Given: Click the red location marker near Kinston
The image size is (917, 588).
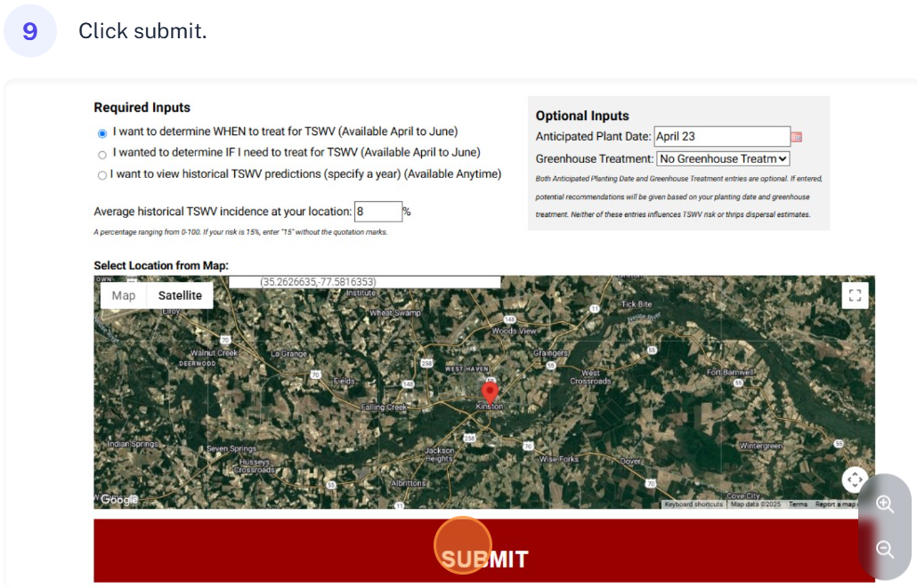Looking at the screenshot, I should click(x=491, y=390).
